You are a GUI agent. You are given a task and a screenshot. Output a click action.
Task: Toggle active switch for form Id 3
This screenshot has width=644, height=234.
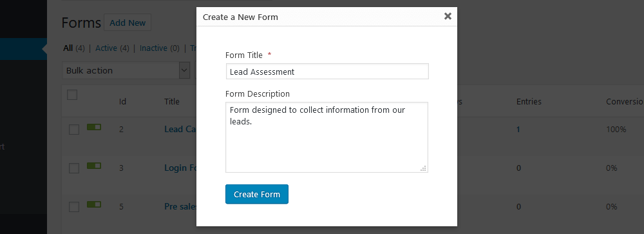pos(94,166)
